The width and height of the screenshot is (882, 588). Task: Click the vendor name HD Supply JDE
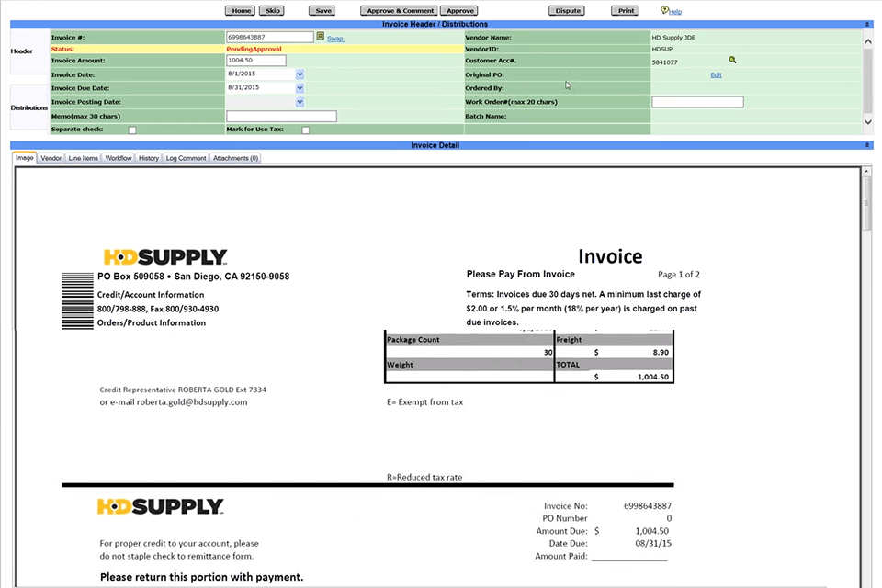(x=673, y=38)
